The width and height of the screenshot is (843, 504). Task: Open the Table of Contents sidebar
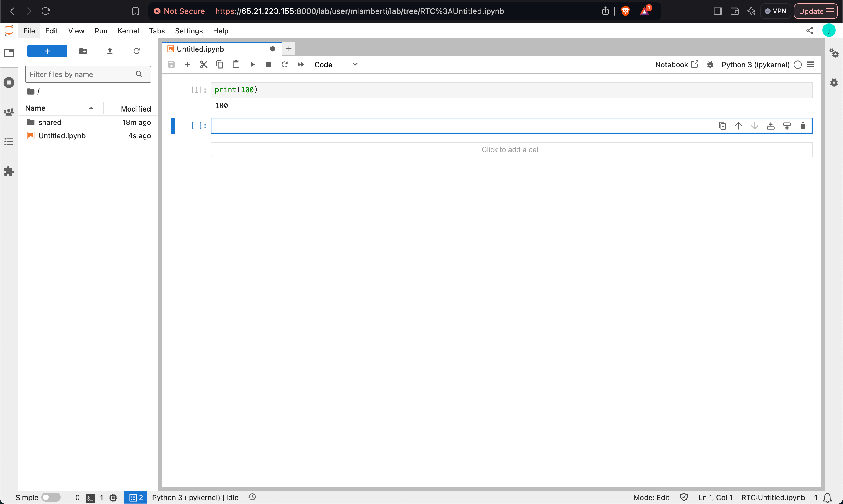9,142
